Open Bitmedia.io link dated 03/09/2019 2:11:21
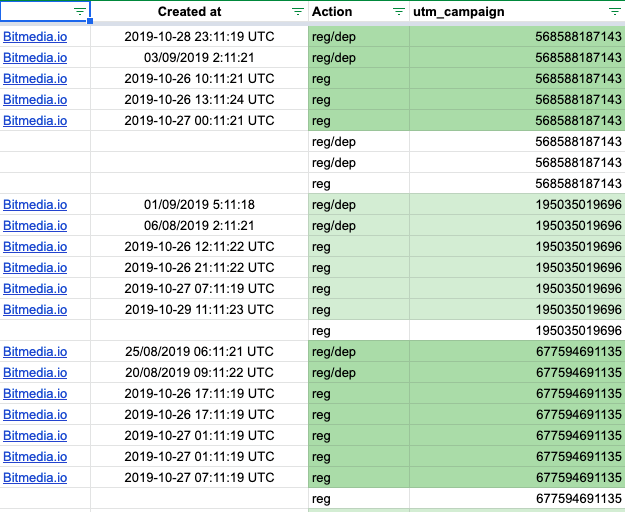 coord(35,58)
